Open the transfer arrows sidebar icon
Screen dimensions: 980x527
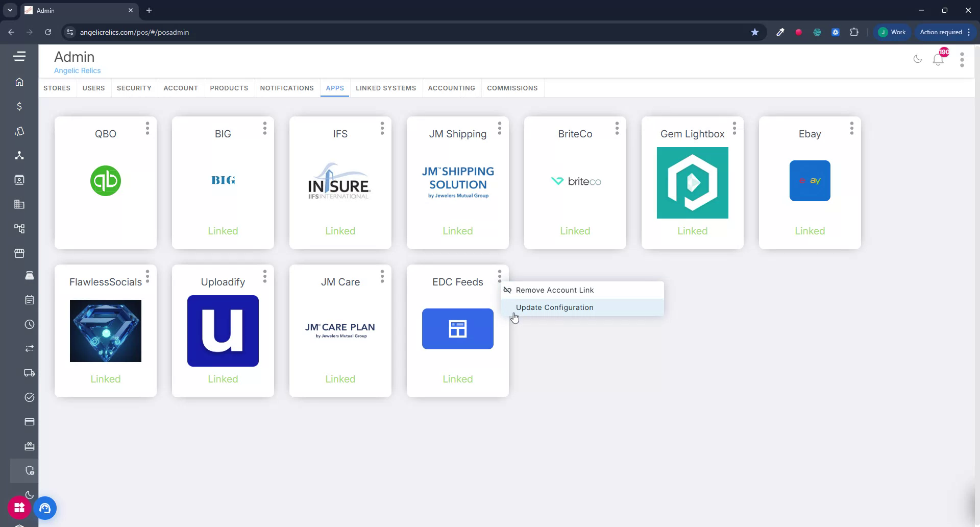pyautogui.click(x=30, y=348)
